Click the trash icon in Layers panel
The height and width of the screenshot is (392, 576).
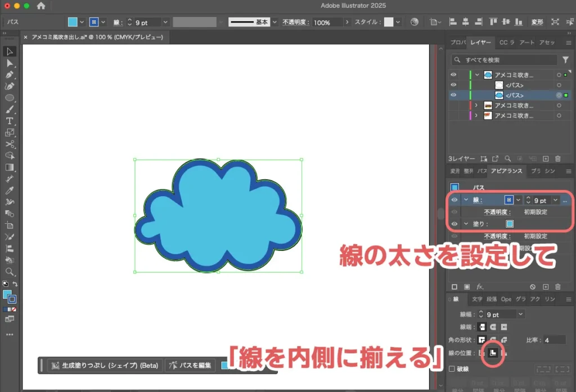(x=557, y=159)
